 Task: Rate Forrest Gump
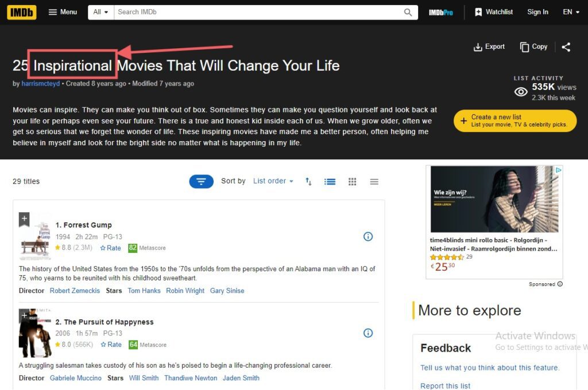111,248
